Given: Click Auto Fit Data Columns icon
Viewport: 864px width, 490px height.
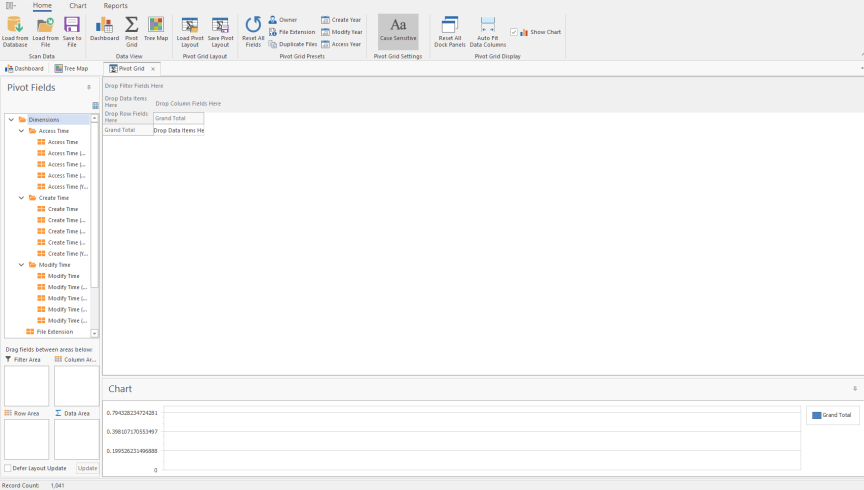Looking at the screenshot, I should click(x=488, y=25).
